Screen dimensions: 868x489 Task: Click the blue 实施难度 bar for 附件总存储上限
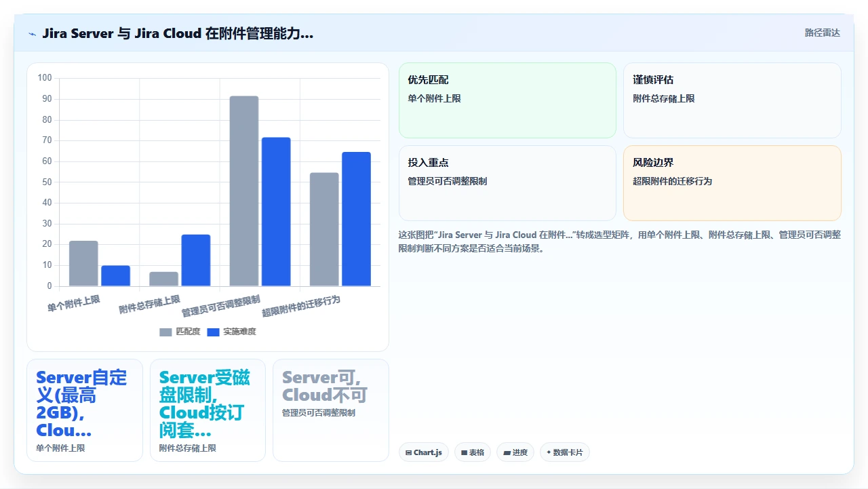coord(196,260)
